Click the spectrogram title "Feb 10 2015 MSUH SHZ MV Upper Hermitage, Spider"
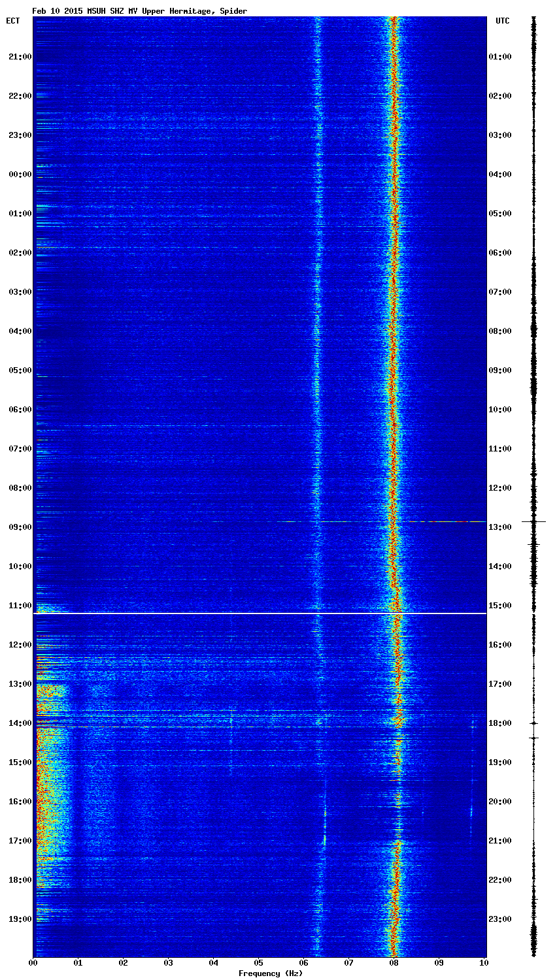Screen dimensions: 557x980 (x=140, y=11)
